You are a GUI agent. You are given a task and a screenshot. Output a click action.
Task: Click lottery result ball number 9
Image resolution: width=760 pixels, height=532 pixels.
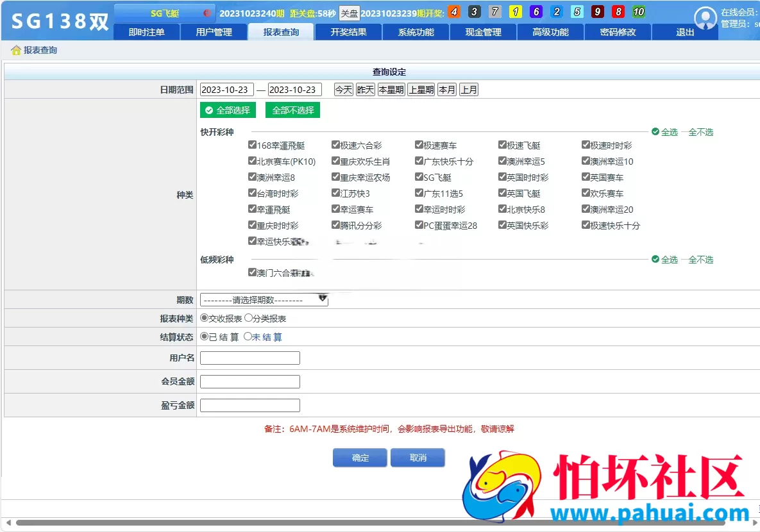tap(598, 12)
